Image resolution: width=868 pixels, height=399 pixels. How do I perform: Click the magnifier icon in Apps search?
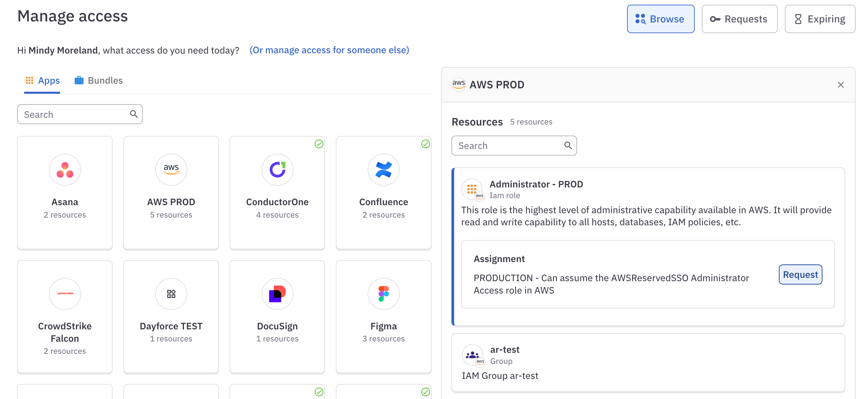tap(134, 114)
